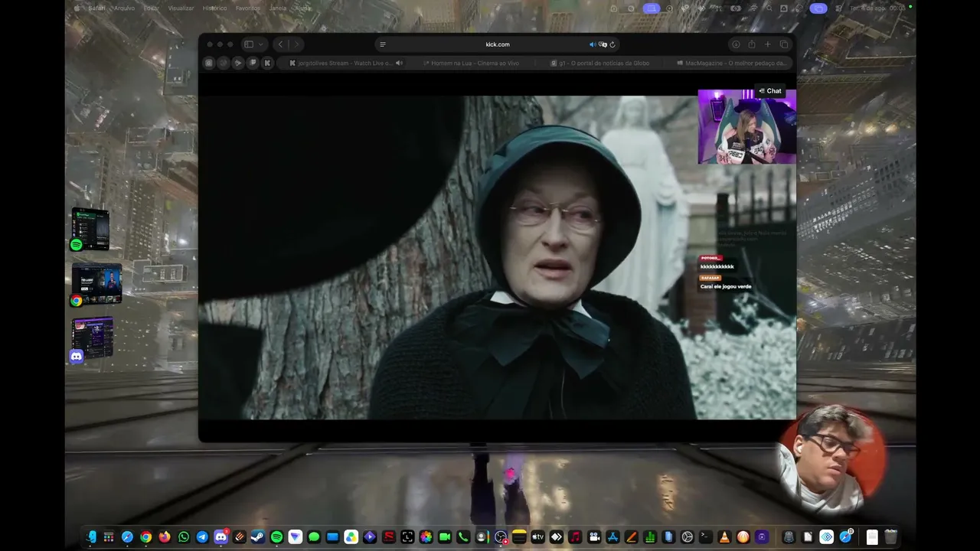The image size is (980, 551).
Task: Open Firefox from the dock
Action: pyautogui.click(x=165, y=537)
